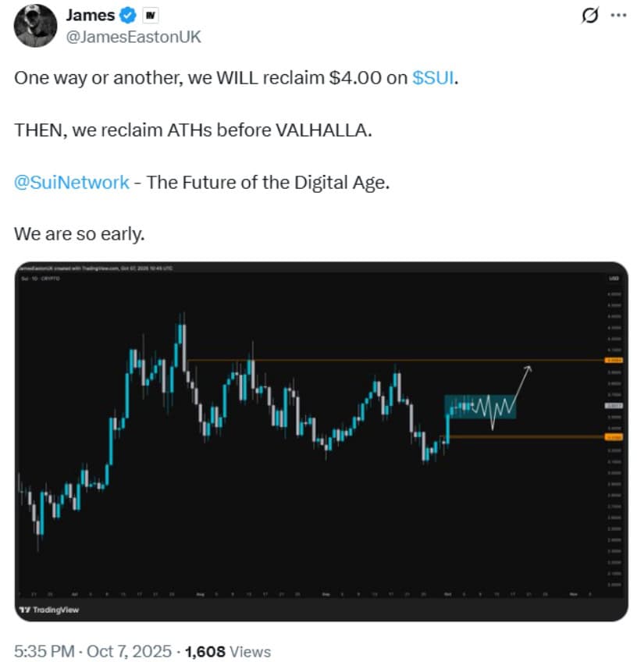Viewport: 644px width, 662px height.
Task: Click the grey current price label on axis
Action: (614, 406)
